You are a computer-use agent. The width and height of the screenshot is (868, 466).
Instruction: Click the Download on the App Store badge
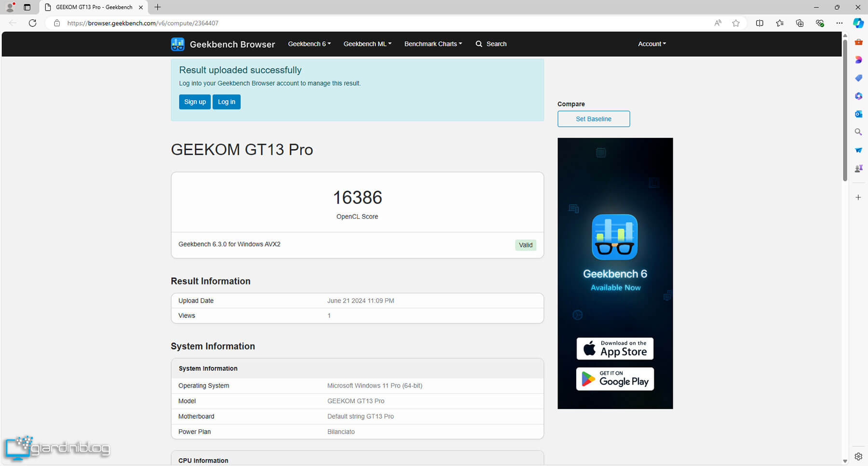point(615,348)
